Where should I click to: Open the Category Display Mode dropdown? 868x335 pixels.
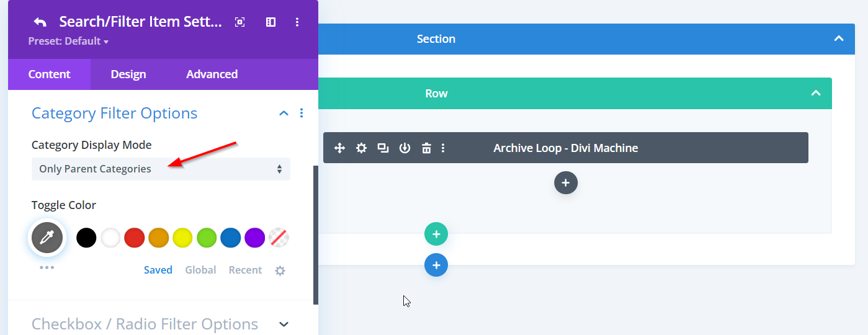pos(161,169)
